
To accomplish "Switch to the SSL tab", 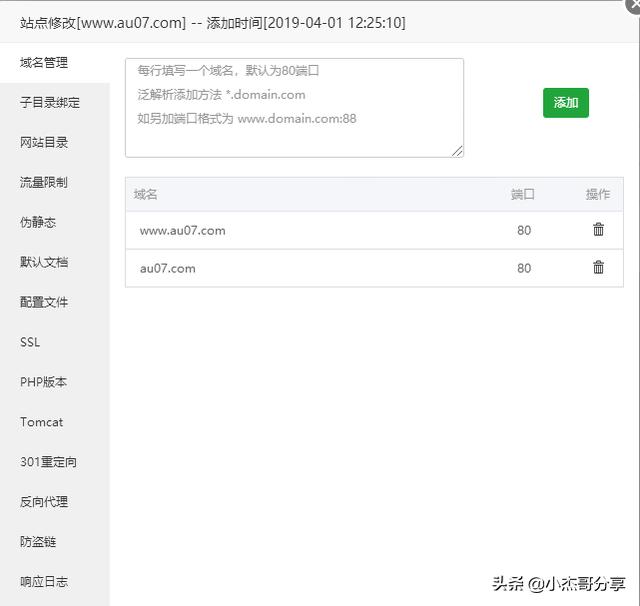I will click(x=55, y=342).
